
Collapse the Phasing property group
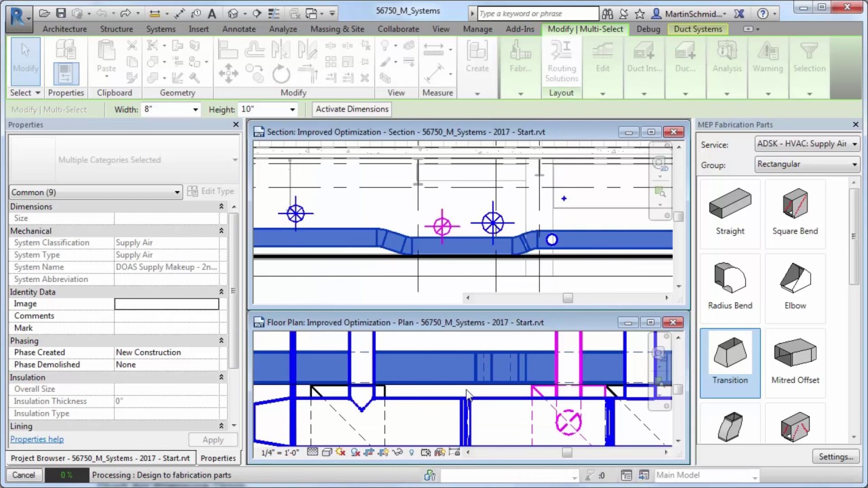pyautogui.click(x=221, y=341)
